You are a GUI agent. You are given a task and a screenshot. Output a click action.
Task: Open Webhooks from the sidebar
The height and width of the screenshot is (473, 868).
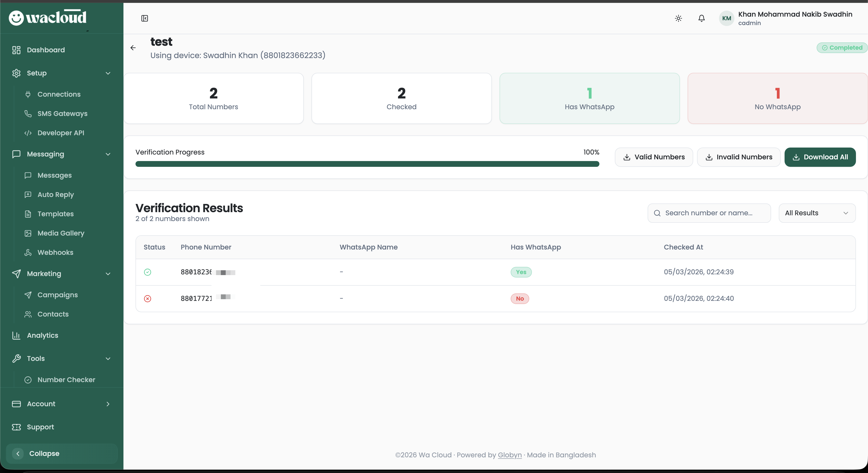(55, 252)
